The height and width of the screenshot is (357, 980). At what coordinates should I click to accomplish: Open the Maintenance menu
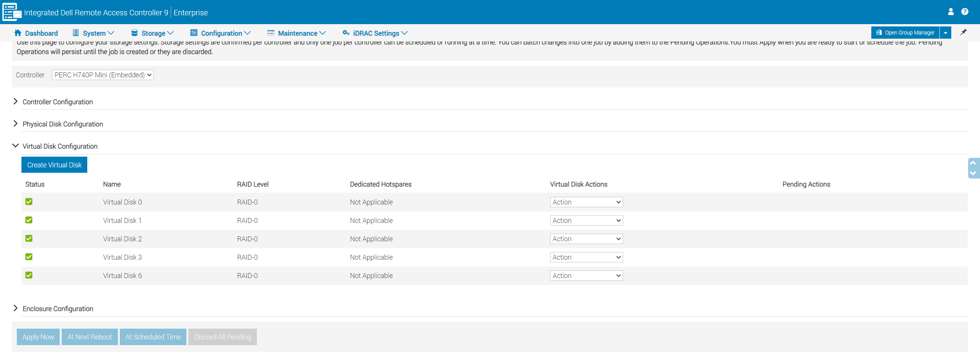[x=297, y=33]
